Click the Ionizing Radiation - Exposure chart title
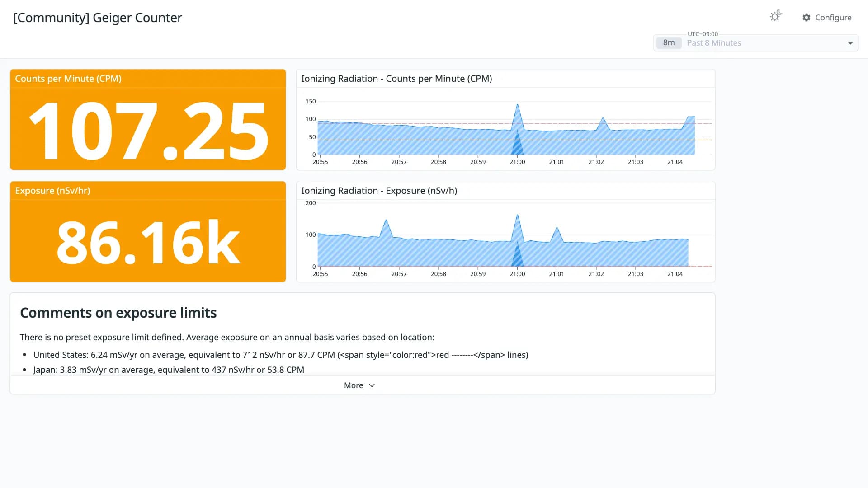The image size is (868, 488). (379, 191)
